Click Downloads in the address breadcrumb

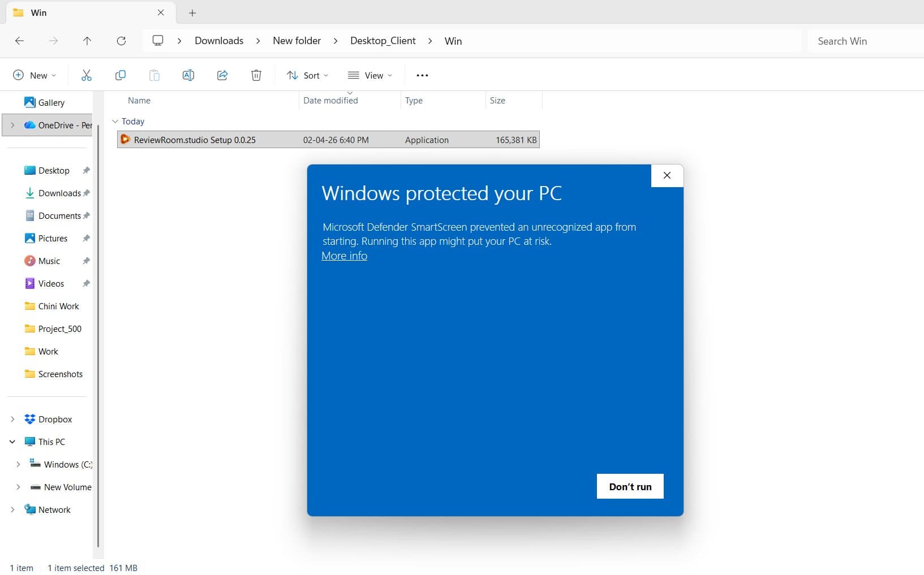[x=219, y=41]
